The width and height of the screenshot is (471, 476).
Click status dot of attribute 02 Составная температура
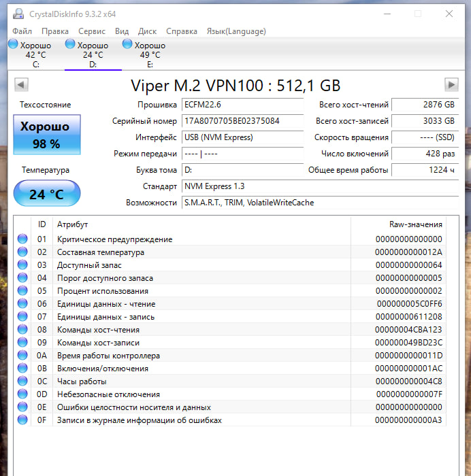click(22, 252)
